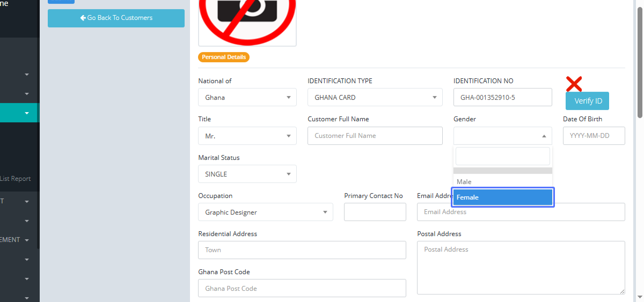Click the red X verification status icon
The width and height of the screenshot is (644, 302).
point(574,84)
